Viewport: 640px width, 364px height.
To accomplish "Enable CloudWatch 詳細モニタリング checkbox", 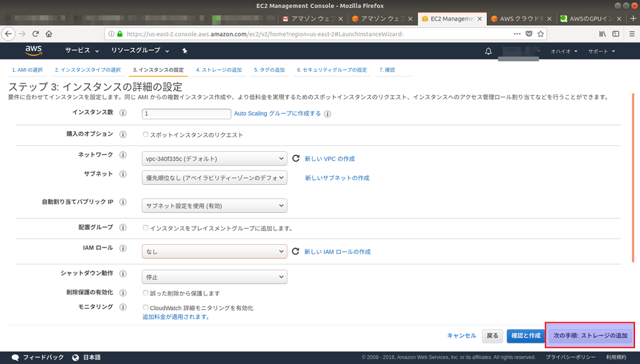I will [x=145, y=307].
